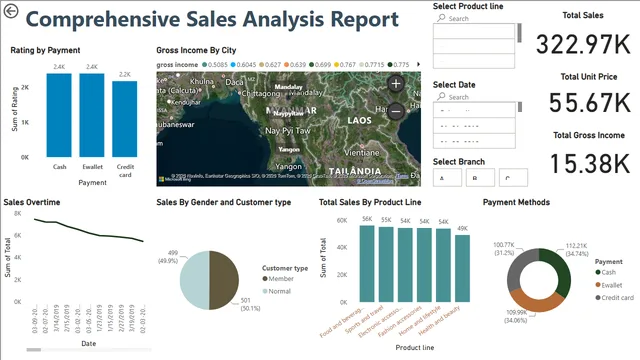Select the 0.6045 gross income legend swatch
The width and height of the screenshot is (640, 360).
coord(233,64)
